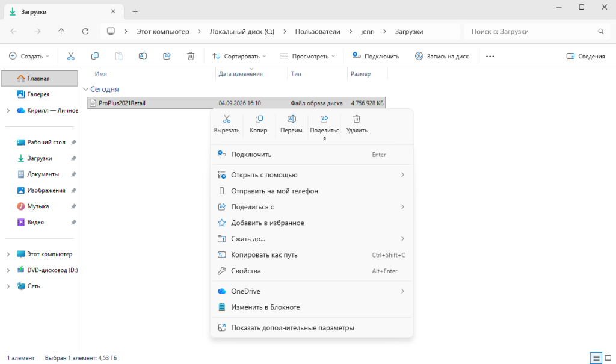
Task: Open a new tab with plus button
Action: tap(135, 12)
